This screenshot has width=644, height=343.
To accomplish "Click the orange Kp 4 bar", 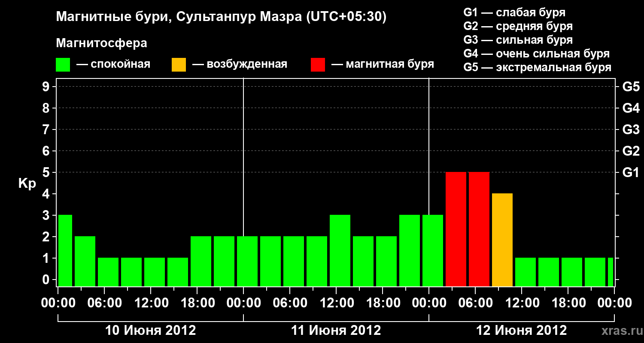I will [x=502, y=240].
